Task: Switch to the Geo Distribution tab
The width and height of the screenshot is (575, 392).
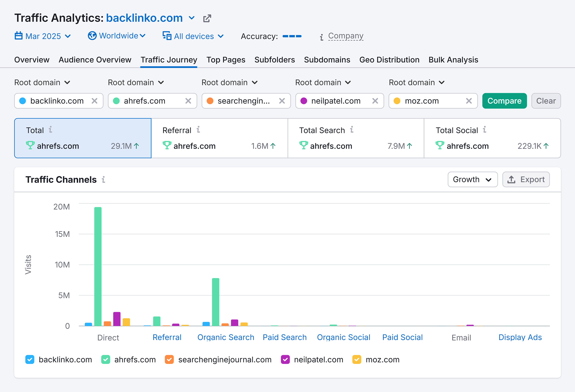Action: [x=389, y=60]
